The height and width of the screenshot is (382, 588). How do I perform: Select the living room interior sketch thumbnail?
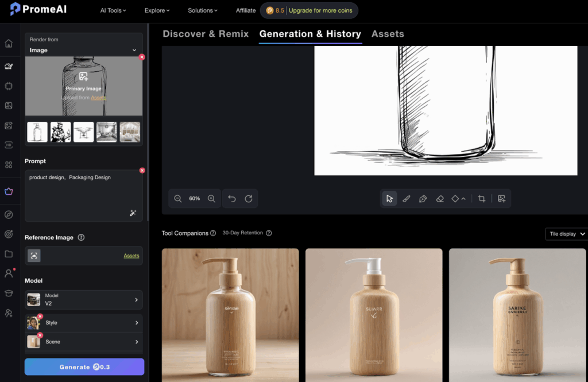(106, 132)
